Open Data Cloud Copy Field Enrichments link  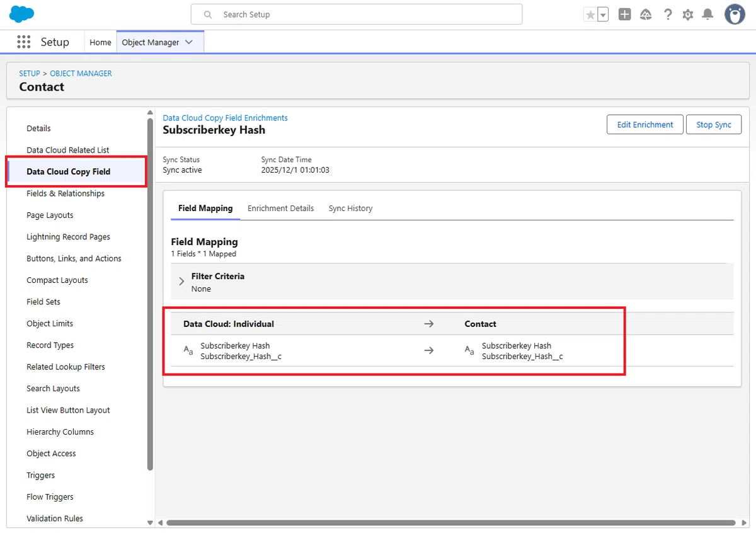coord(225,118)
